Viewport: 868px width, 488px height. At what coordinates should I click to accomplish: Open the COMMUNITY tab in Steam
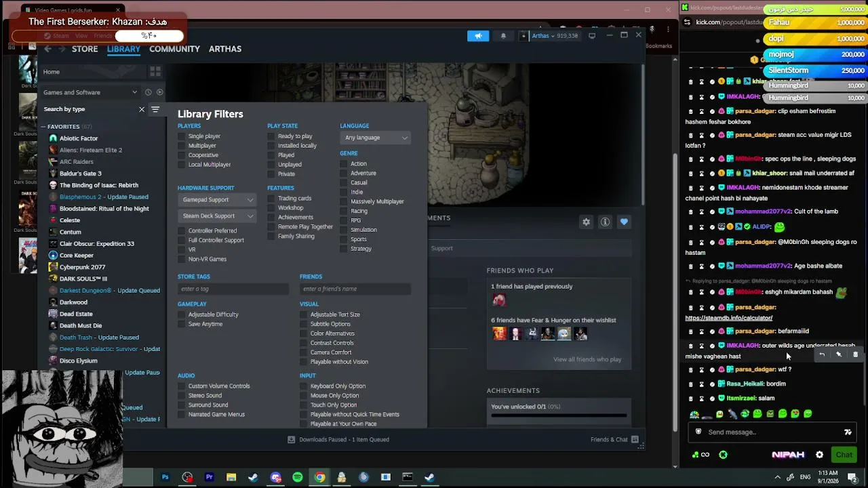point(174,49)
